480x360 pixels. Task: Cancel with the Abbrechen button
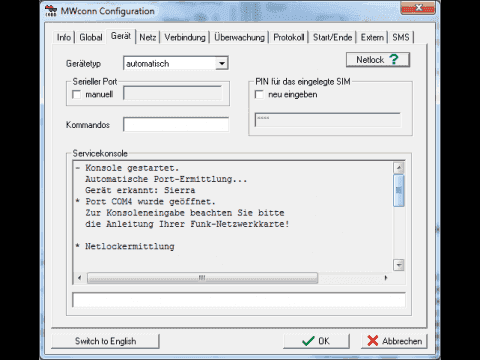pos(394,341)
